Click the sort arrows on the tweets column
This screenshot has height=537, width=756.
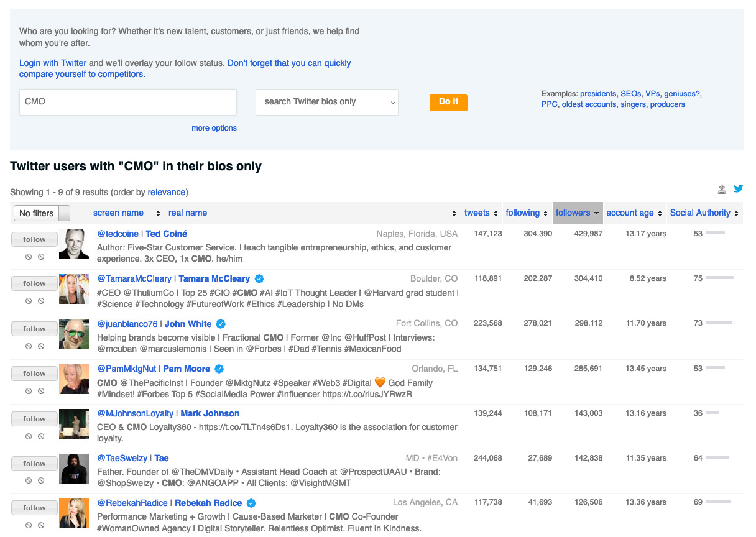495,213
